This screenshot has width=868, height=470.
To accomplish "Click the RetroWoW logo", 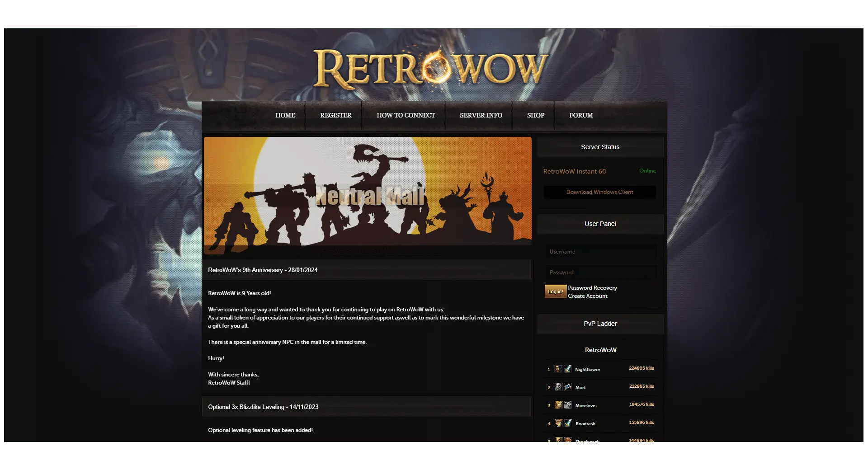I will [431, 68].
